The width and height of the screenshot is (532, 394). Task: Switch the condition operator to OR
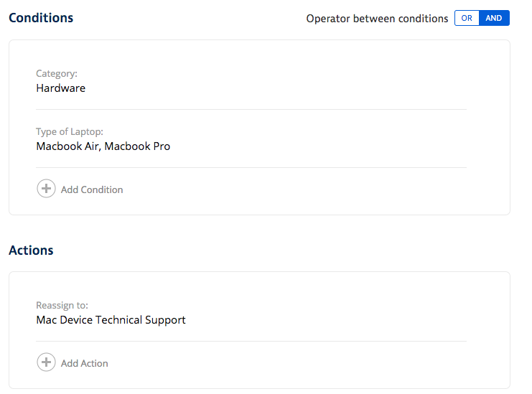pos(467,18)
